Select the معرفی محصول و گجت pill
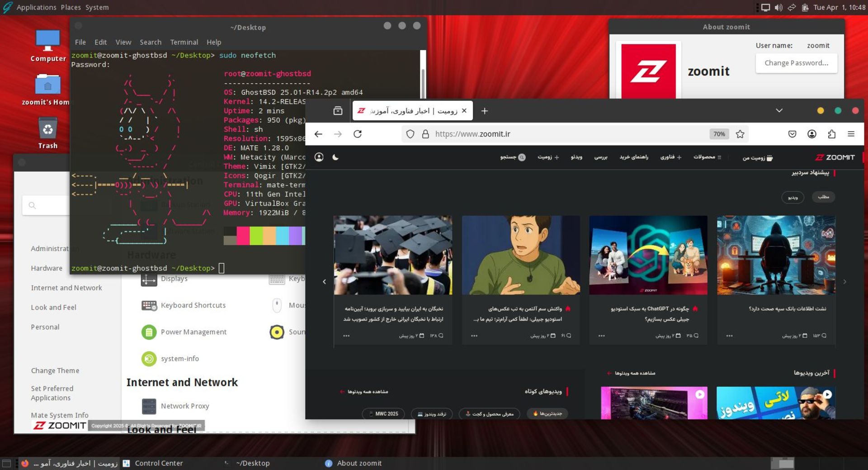Screen dimensions: 868x470 [x=489, y=413]
